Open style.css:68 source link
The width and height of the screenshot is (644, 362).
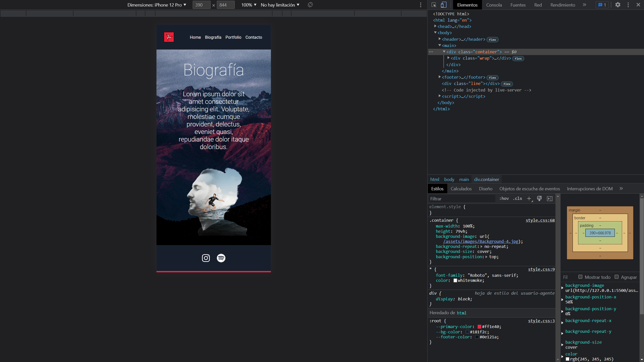pyautogui.click(x=540, y=220)
